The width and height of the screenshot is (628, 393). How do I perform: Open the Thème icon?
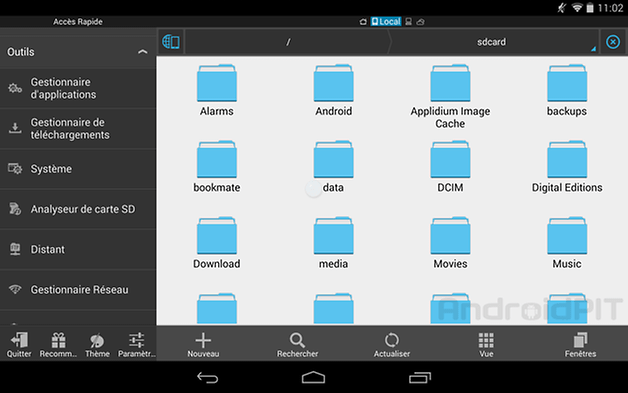pos(97,341)
